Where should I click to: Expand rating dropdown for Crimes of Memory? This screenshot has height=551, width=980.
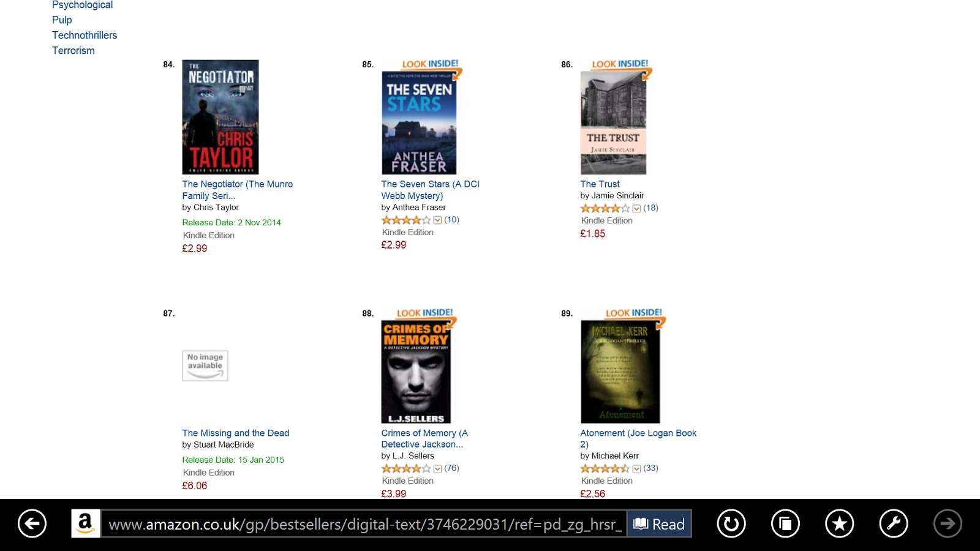(x=437, y=469)
